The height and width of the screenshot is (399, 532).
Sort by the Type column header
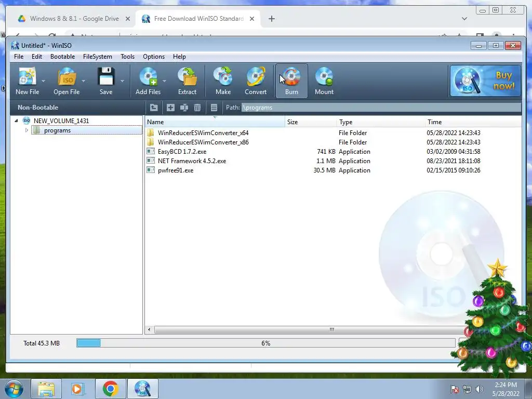pos(381,122)
